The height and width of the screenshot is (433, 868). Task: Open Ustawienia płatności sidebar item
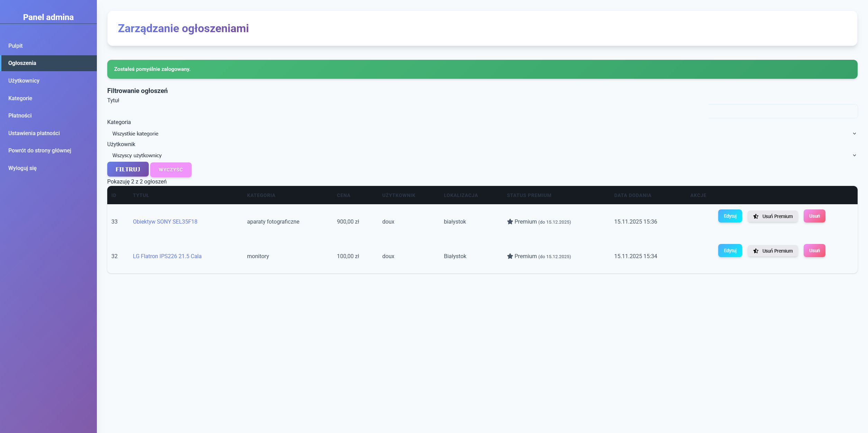pyautogui.click(x=34, y=133)
